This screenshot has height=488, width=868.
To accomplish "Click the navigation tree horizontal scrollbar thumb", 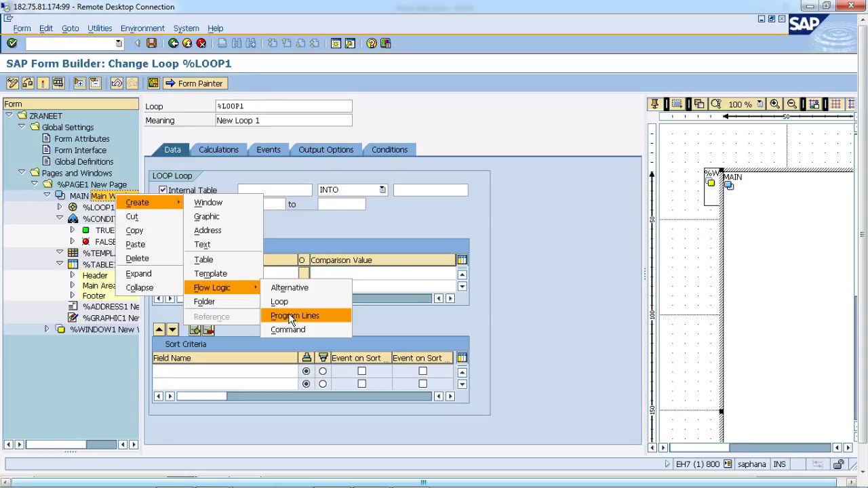I will pyautogui.click(x=56, y=445).
